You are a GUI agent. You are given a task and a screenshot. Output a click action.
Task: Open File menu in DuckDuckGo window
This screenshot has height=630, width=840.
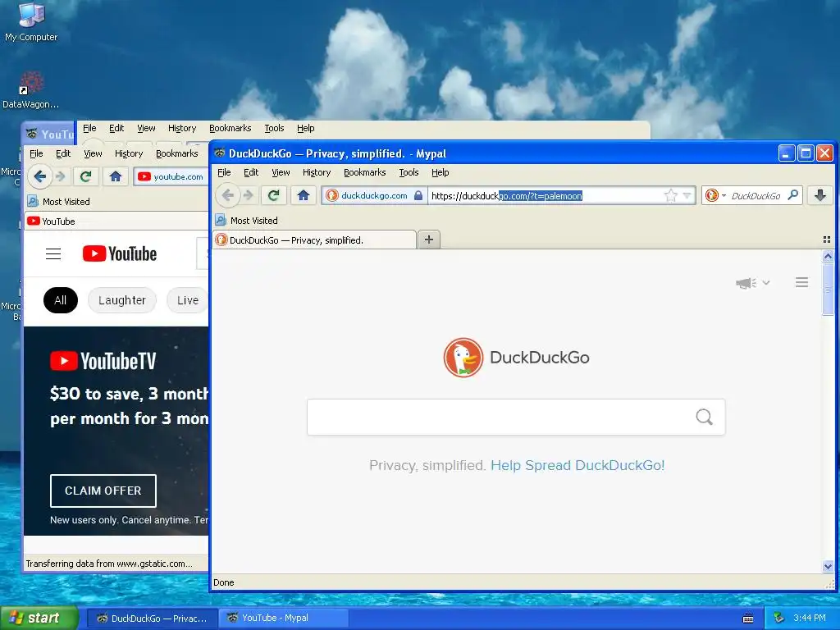point(224,172)
